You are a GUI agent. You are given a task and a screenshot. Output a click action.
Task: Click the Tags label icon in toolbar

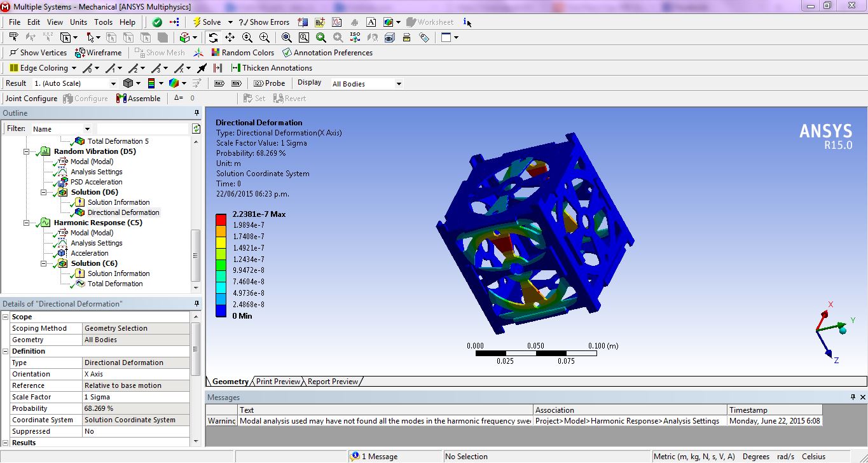click(x=424, y=38)
